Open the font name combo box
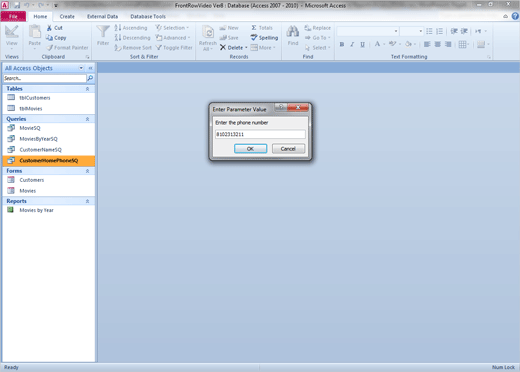520x372 pixels. (368, 31)
